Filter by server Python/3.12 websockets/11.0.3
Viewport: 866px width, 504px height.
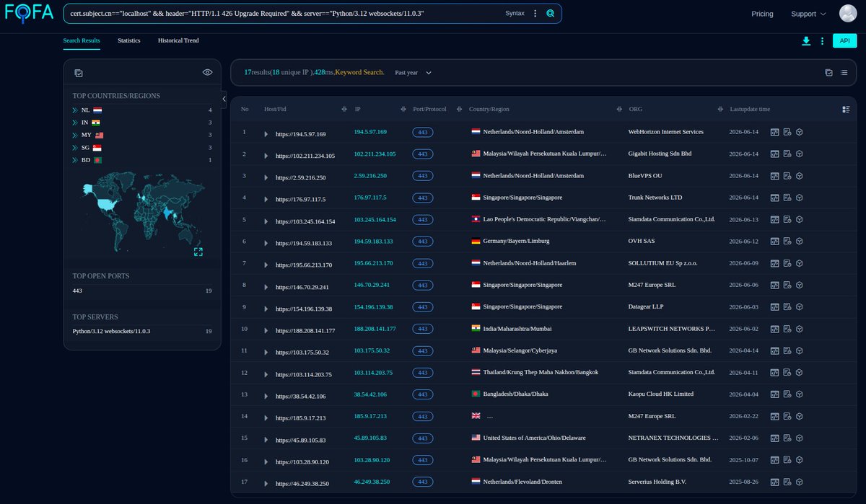pyautogui.click(x=142, y=331)
